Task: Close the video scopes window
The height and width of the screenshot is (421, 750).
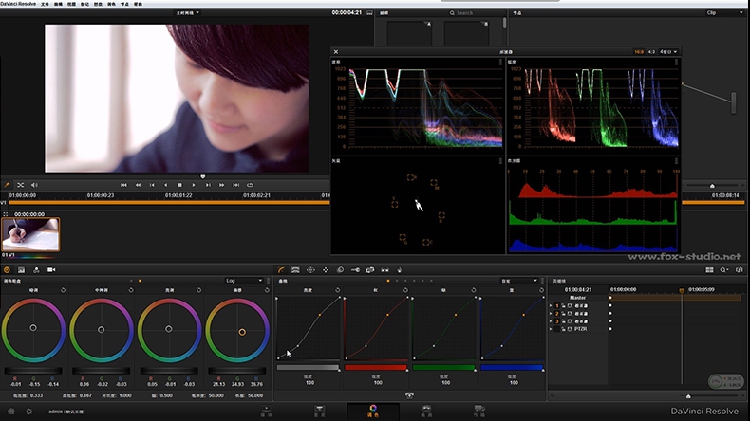Action: tap(336, 52)
